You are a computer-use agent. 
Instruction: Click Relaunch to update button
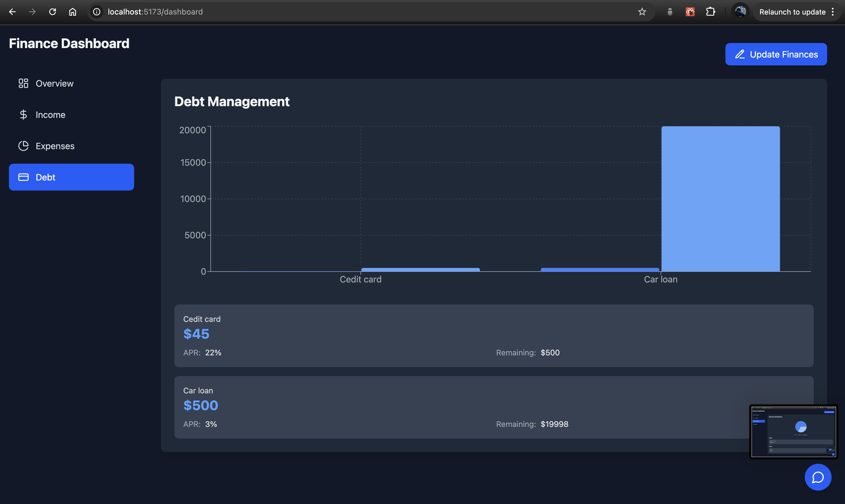792,12
